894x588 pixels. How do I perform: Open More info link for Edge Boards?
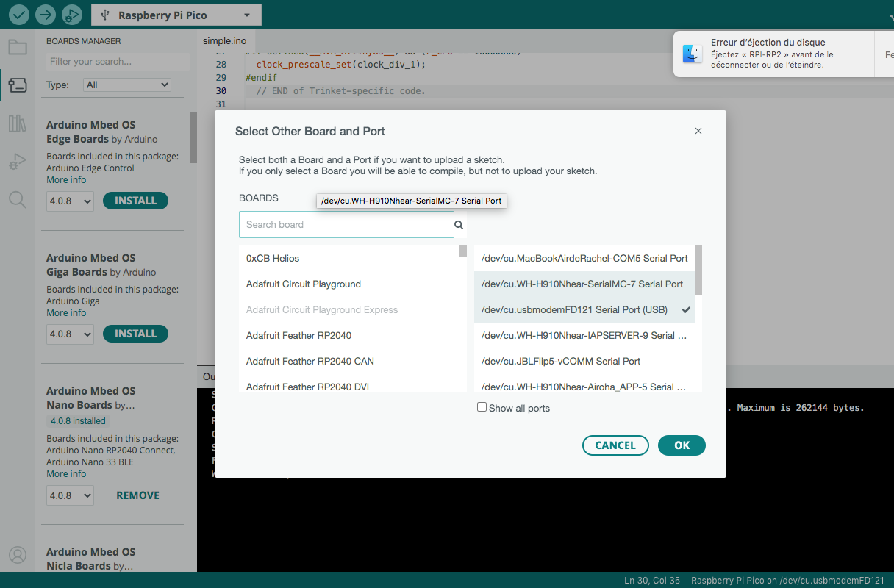point(66,180)
